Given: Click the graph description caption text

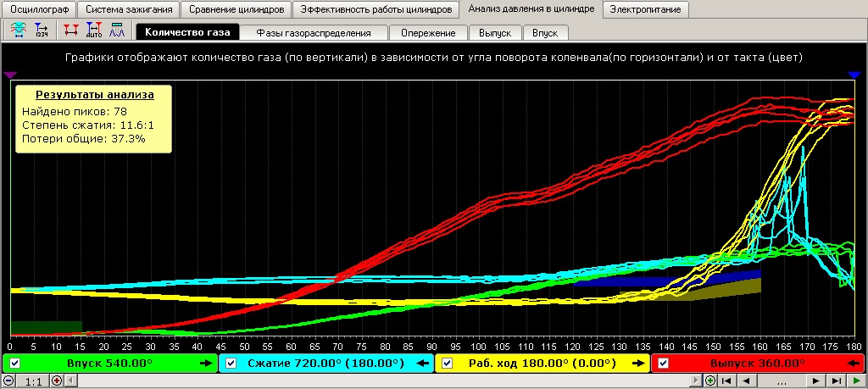Looking at the screenshot, I should 434,57.
